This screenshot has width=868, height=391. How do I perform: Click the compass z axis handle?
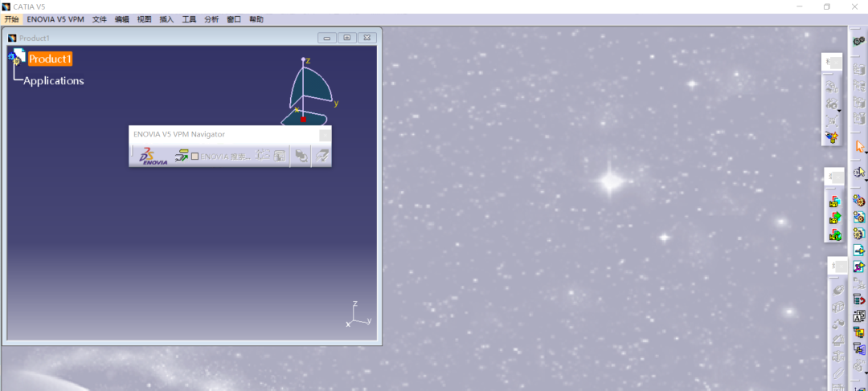point(303,59)
